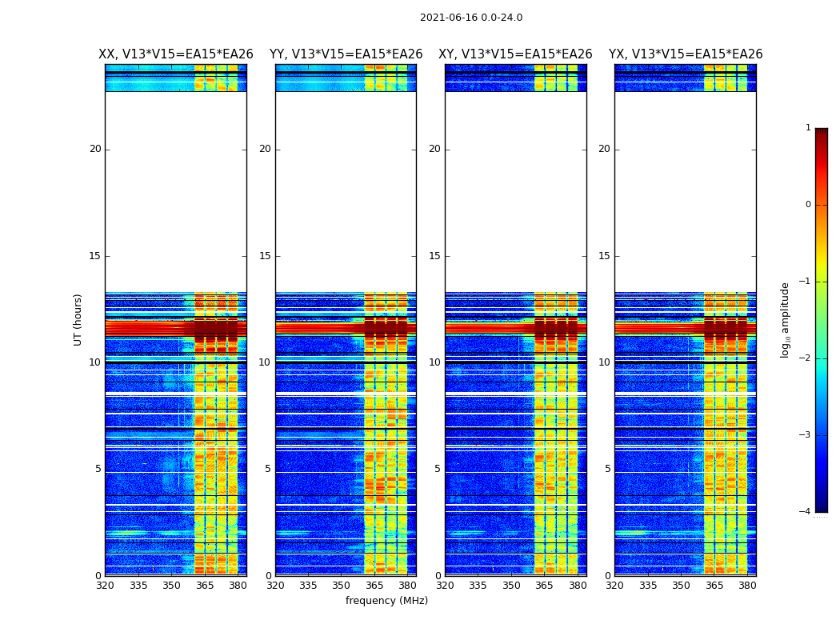
Task: Click the date title 2021-06-16 0.0-24.0
Action: click(x=470, y=18)
